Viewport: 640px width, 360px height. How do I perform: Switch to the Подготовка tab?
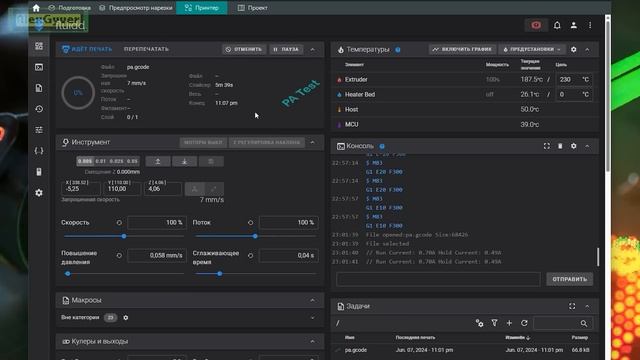point(69,8)
